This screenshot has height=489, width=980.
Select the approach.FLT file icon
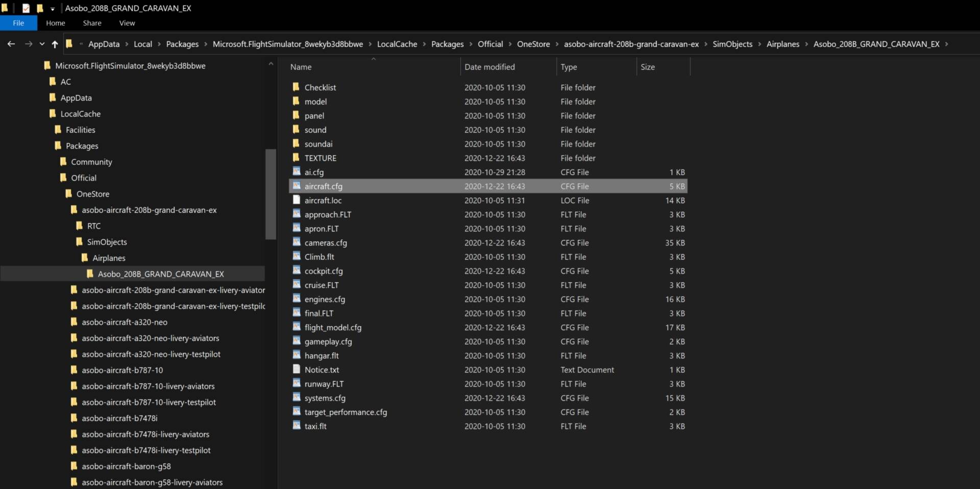click(x=297, y=214)
